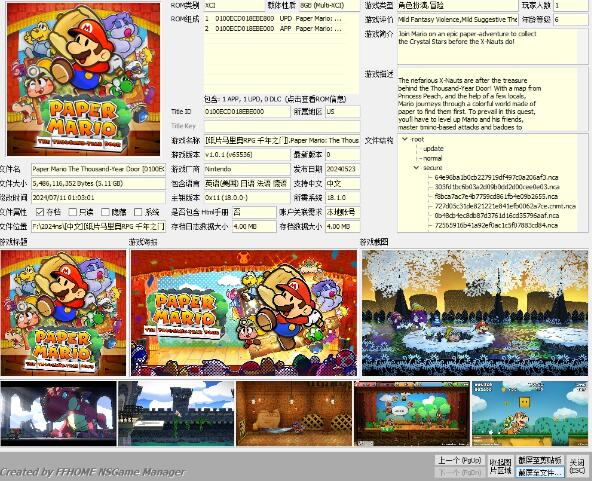The height and width of the screenshot is (481, 592).
Task: Click the image area output button
Action: pyautogui.click(x=500, y=466)
